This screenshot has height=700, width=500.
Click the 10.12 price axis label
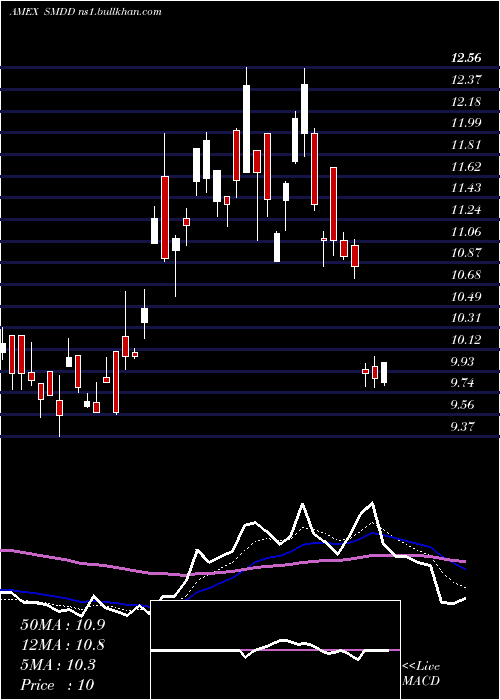point(466,340)
